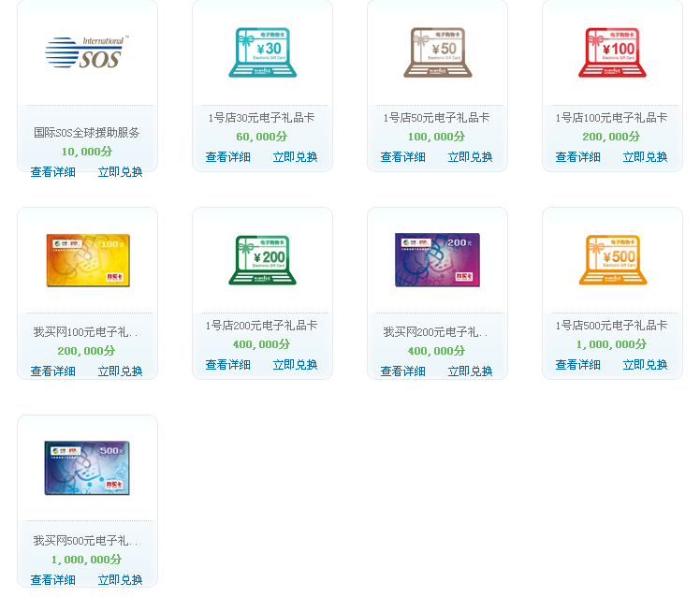Screen dimensions: 700x597
Task: Click the title 1号店200元电子礼品卡
Action: [262, 326]
